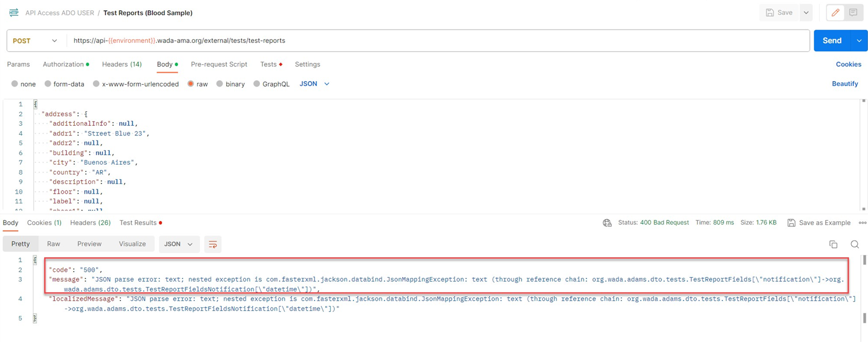Viewport: 868px width, 351px height.
Task: Click the "city": "Buenos Aires" line
Action: coord(94,162)
